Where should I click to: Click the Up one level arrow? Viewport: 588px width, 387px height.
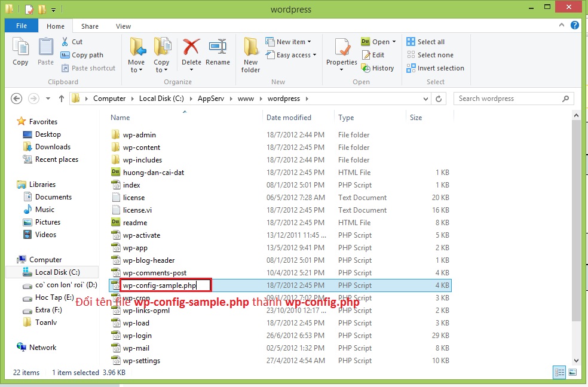click(62, 99)
